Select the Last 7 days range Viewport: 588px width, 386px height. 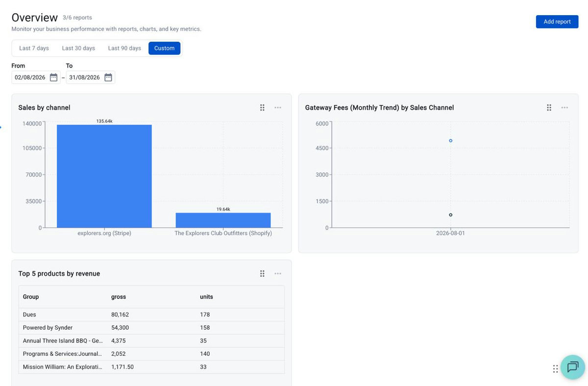pos(34,48)
